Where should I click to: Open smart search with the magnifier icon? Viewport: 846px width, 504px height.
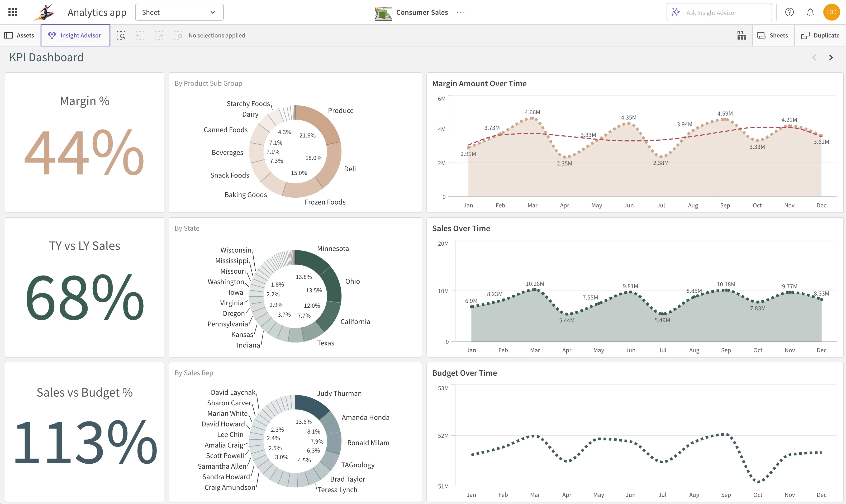[121, 35]
